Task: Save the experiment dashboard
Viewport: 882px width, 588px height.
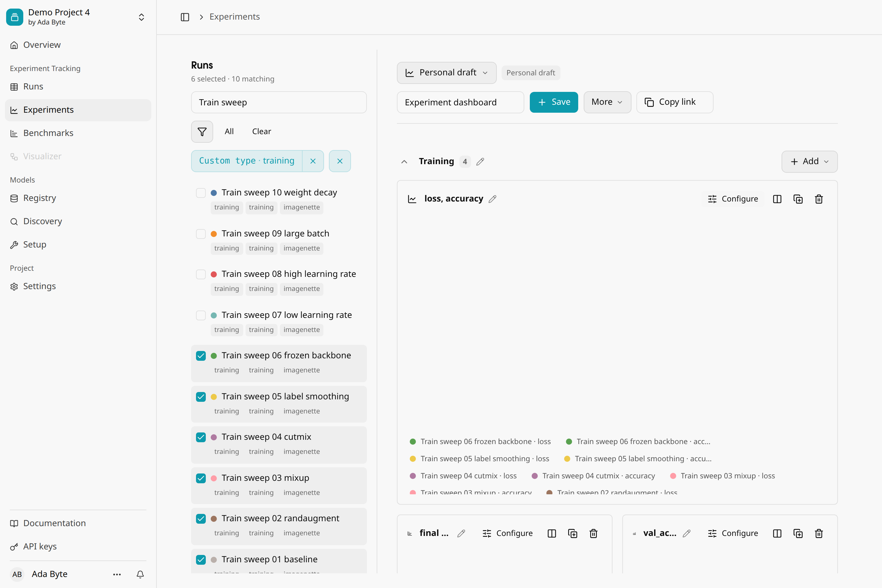Action: pyautogui.click(x=553, y=102)
